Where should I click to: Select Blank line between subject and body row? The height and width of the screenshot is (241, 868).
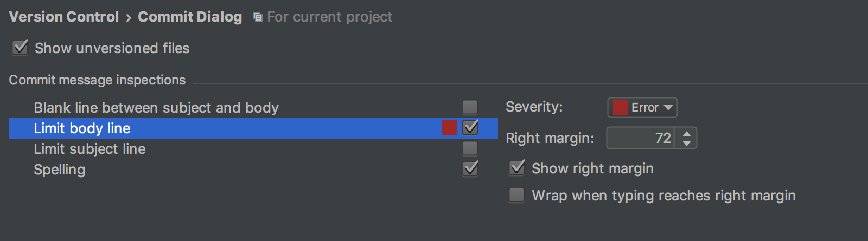(253, 108)
